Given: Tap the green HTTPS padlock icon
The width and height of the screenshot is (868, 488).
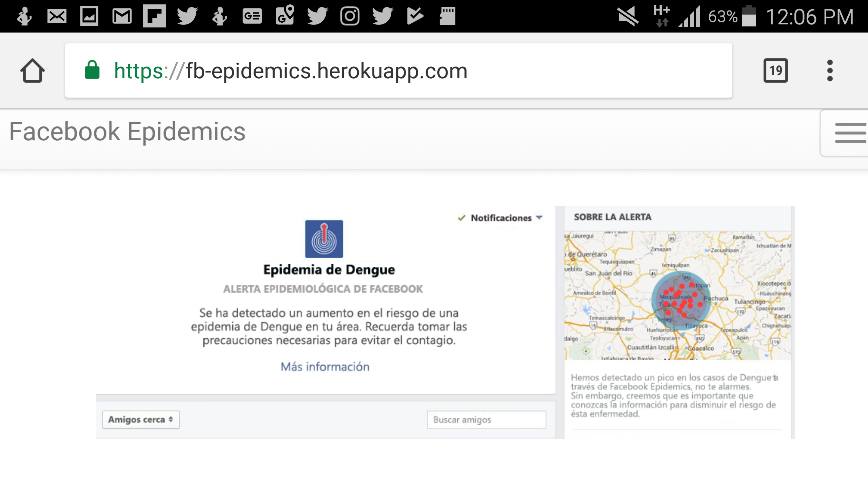Looking at the screenshot, I should (x=92, y=70).
